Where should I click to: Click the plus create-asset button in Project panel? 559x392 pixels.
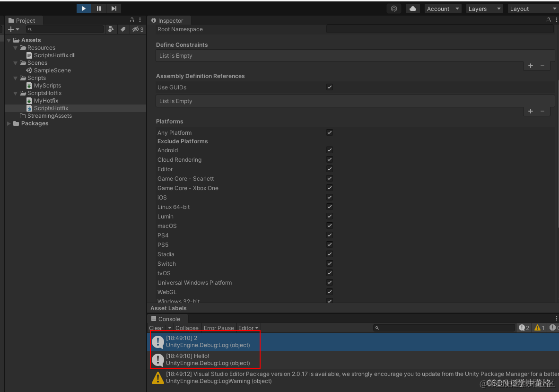point(13,29)
